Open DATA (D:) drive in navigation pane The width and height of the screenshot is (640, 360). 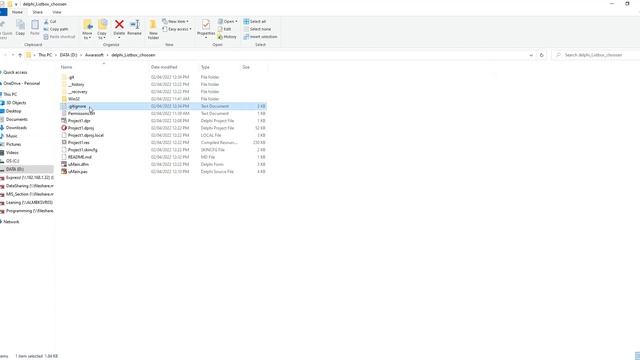(27, 169)
